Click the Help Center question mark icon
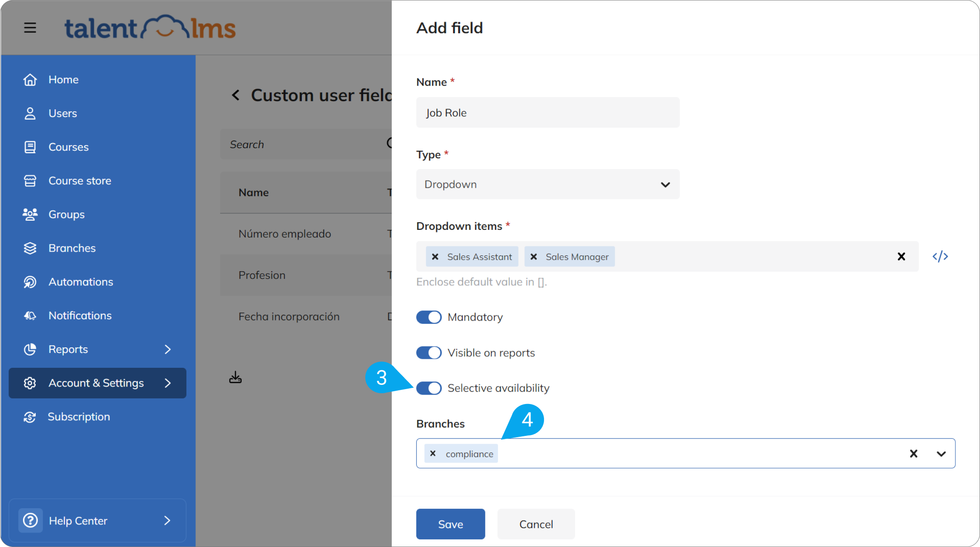980x547 pixels. tap(30, 521)
